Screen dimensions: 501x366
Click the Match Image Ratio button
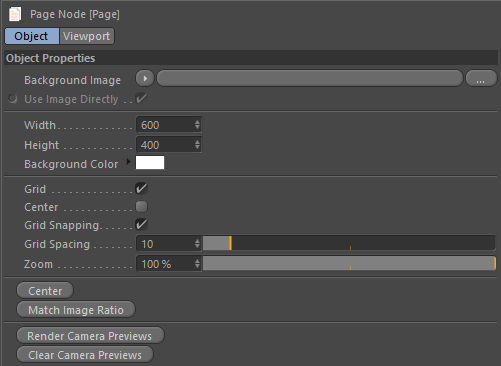click(76, 310)
